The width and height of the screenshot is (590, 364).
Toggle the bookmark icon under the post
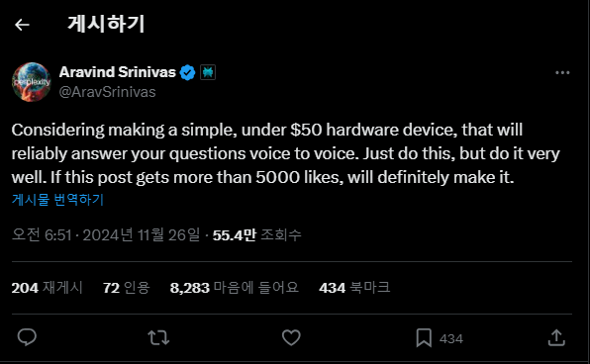[424, 337]
